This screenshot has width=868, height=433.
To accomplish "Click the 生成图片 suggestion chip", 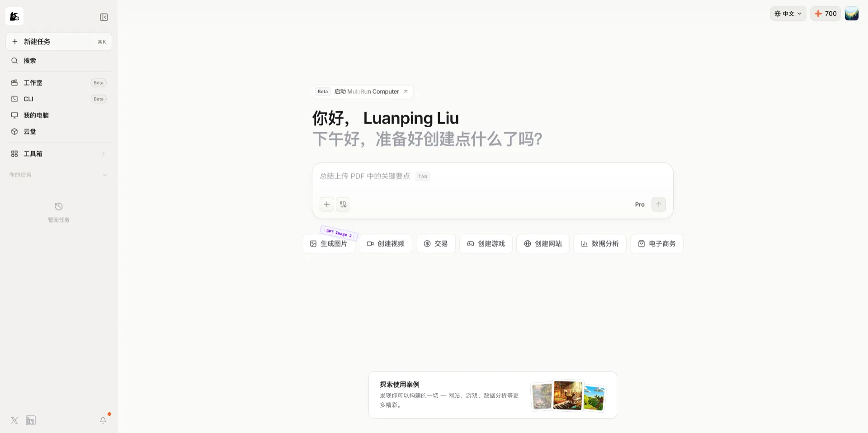I will pyautogui.click(x=329, y=244).
